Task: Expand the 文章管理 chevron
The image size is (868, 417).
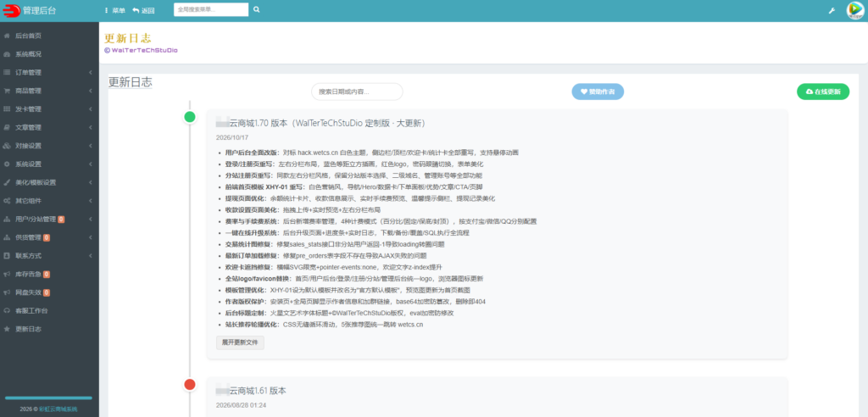Action: coord(90,127)
